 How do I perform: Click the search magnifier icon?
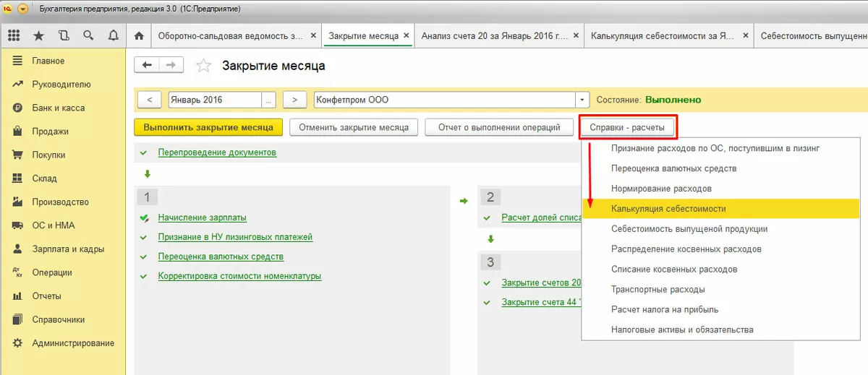tap(88, 35)
